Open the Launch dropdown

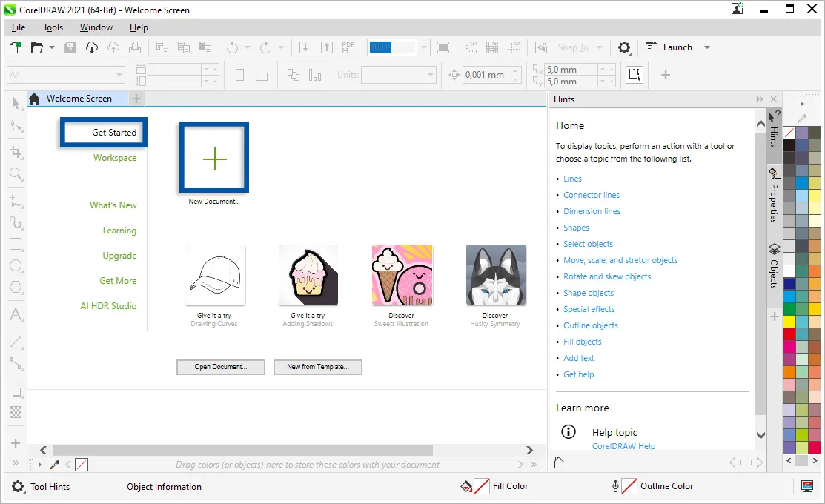[x=706, y=47]
